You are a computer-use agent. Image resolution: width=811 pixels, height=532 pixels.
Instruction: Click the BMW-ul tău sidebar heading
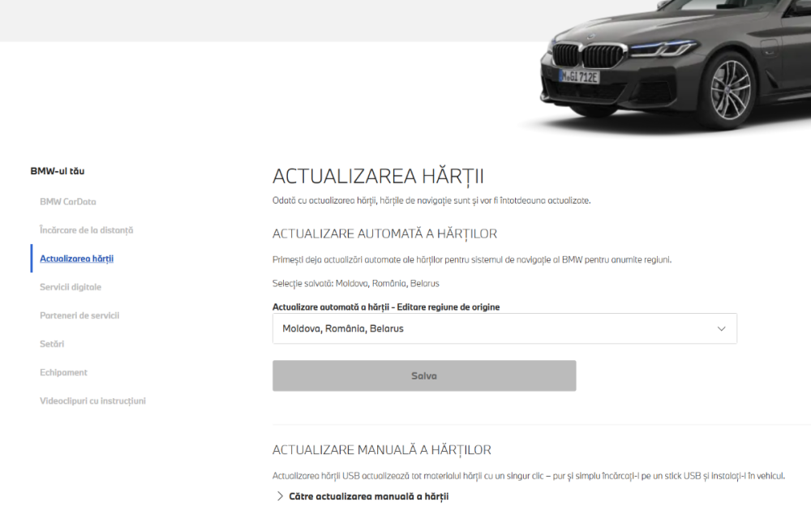(x=57, y=171)
